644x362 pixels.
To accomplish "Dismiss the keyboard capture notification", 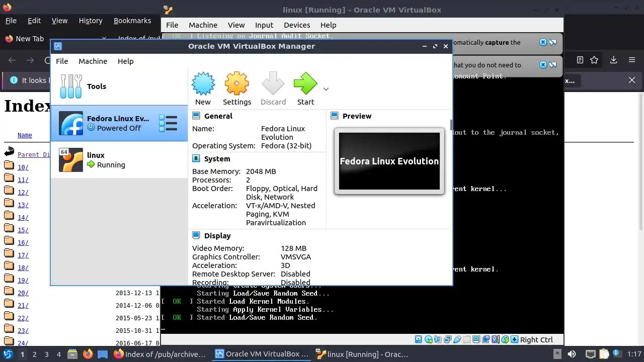I will (543, 42).
